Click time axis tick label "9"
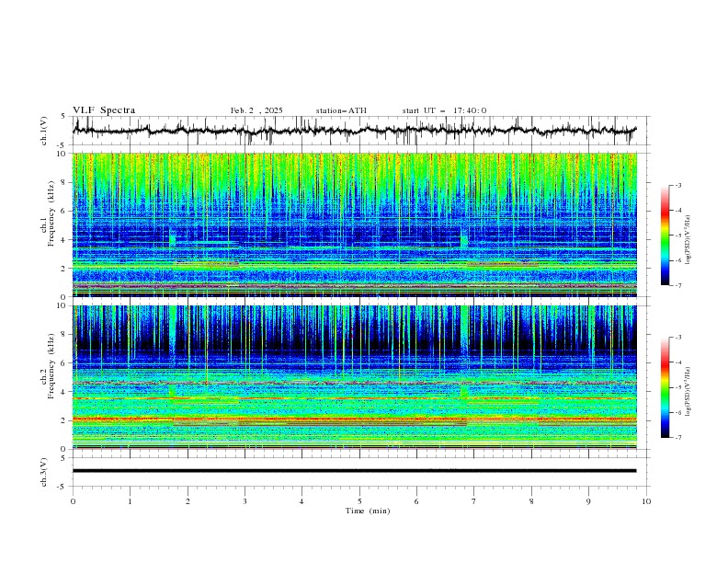Screen dimensions: 728x563 [x=588, y=501]
